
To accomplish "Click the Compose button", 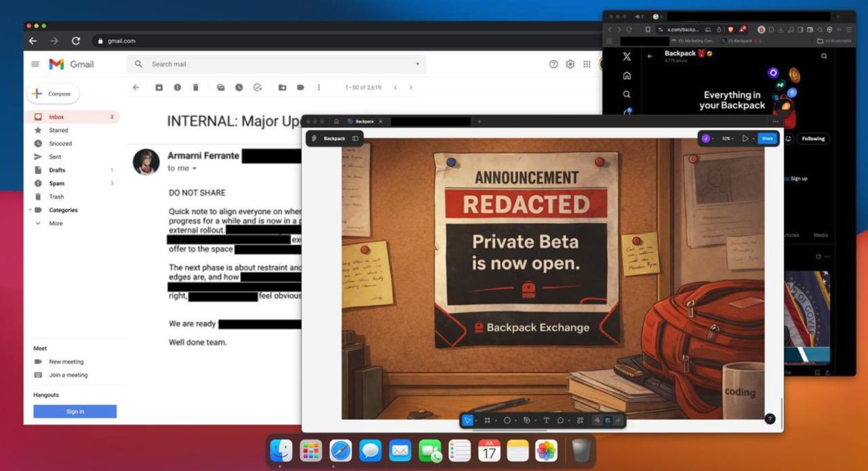I will [53, 94].
